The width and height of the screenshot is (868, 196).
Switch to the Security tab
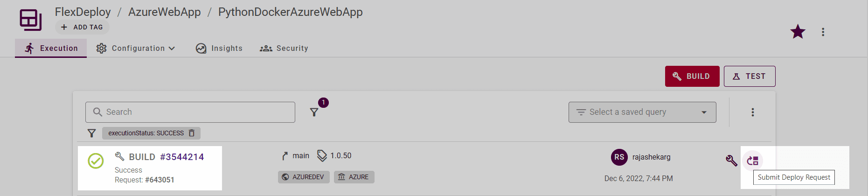[x=284, y=48]
